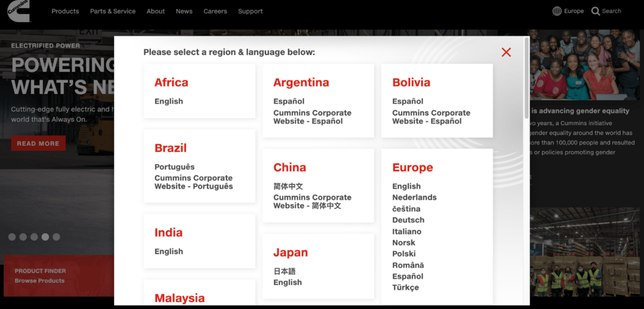Select the second carousel dot
The height and width of the screenshot is (309, 644).
click(23, 236)
